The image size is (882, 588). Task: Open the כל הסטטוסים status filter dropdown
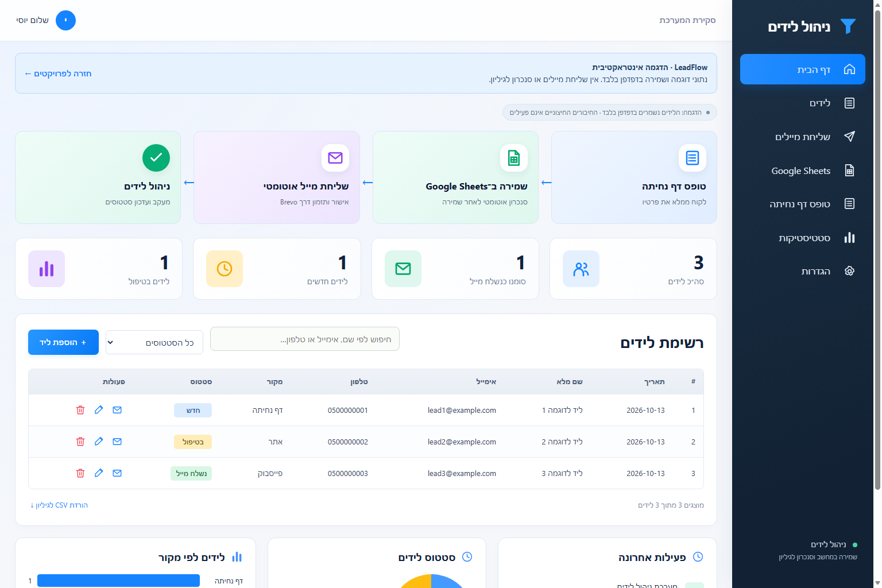[154, 342]
